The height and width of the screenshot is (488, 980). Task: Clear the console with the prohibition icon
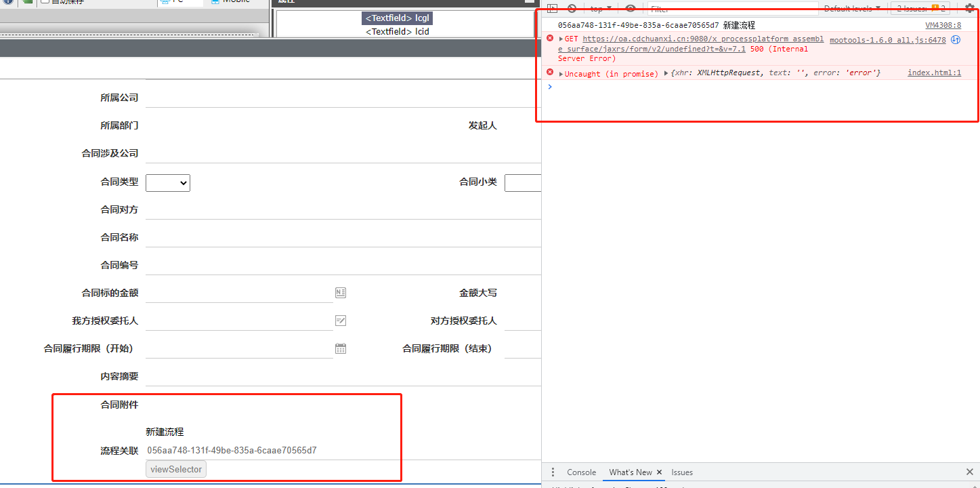tap(573, 8)
